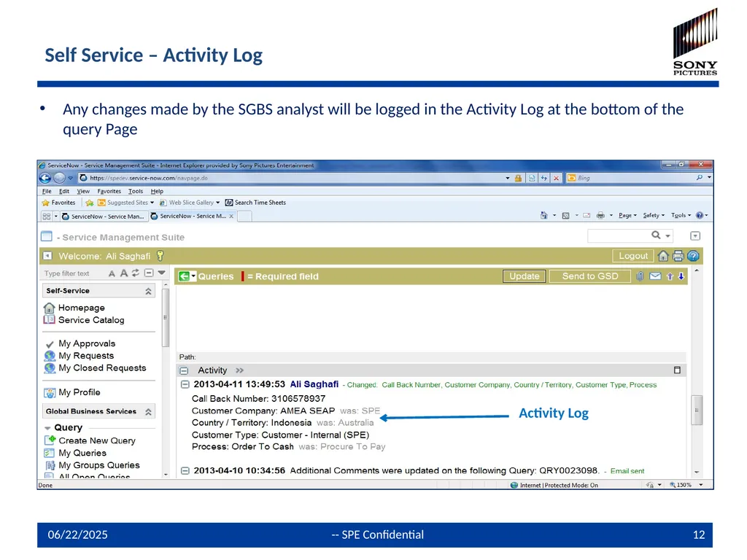Expand Activity double-chevron arrows

(239, 370)
